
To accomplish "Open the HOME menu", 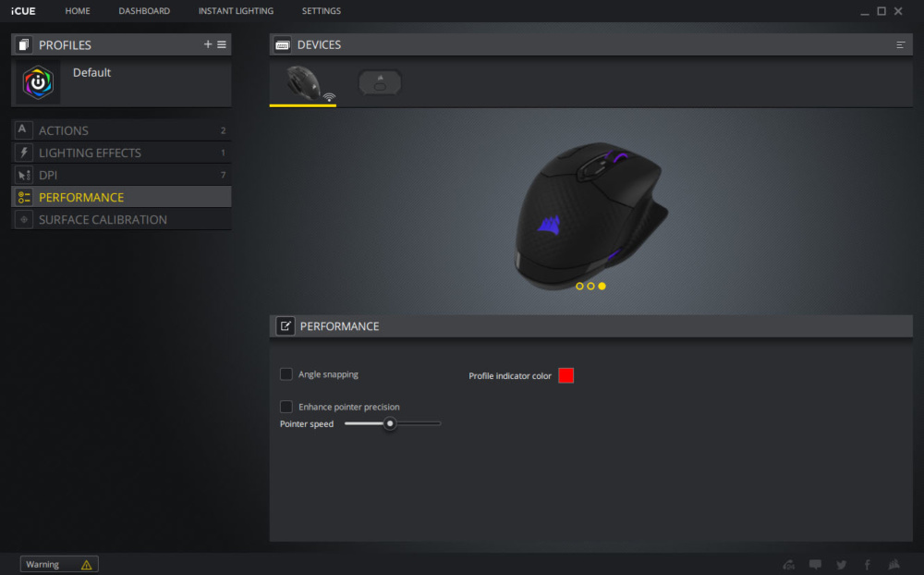I will [78, 10].
